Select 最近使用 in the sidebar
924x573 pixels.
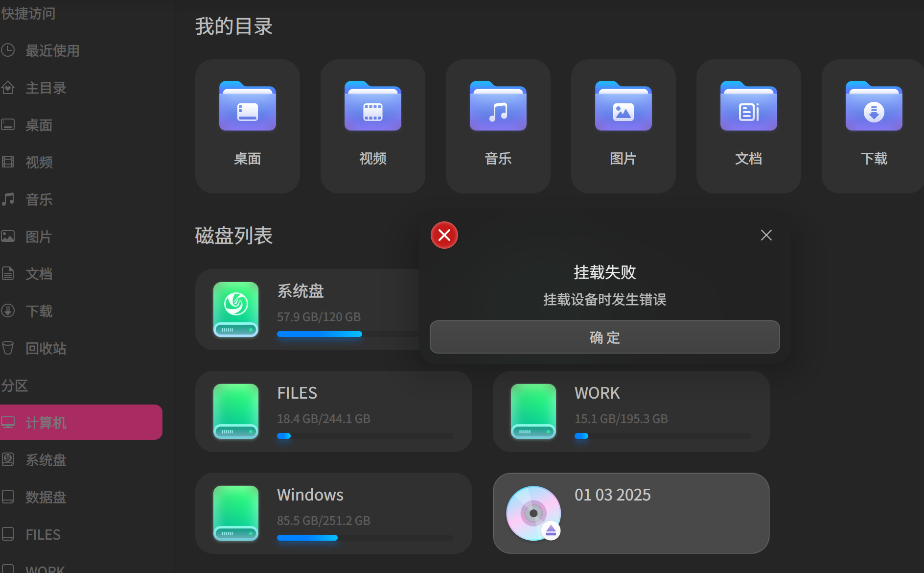(81, 50)
